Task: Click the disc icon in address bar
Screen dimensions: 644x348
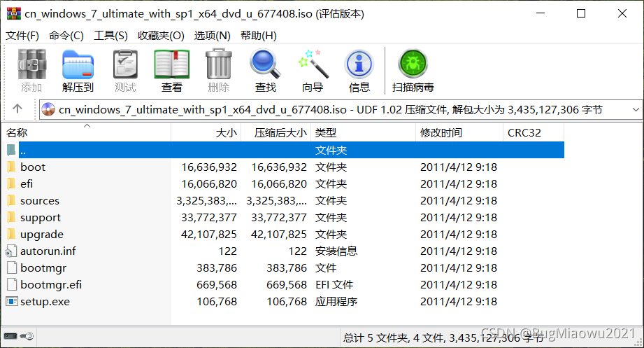Action: click(x=48, y=109)
